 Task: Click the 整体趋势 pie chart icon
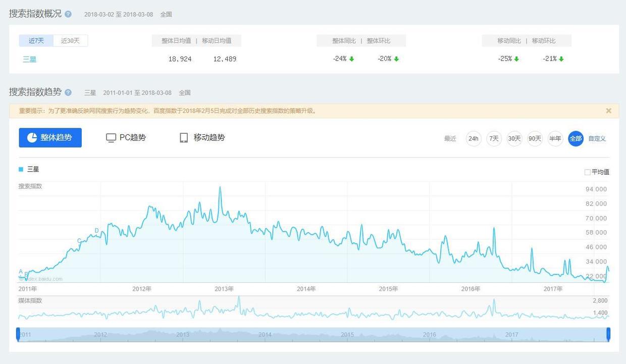(32, 138)
